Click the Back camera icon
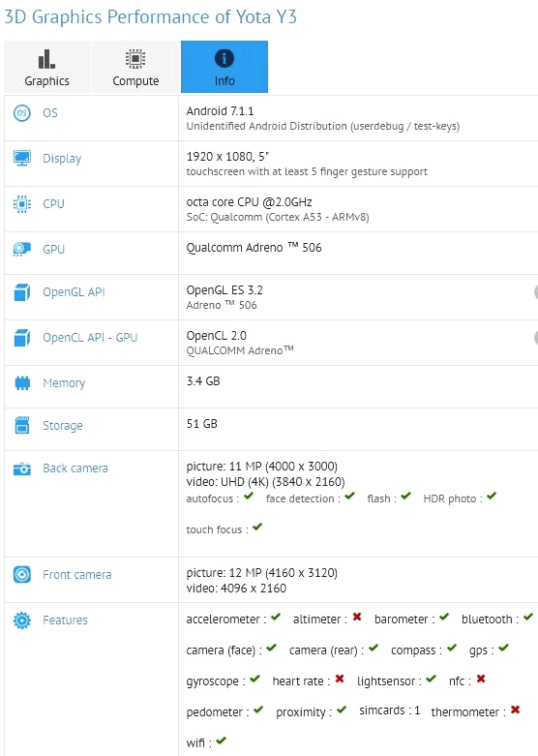This screenshot has width=538, height=756. click(x=21, y=469)
